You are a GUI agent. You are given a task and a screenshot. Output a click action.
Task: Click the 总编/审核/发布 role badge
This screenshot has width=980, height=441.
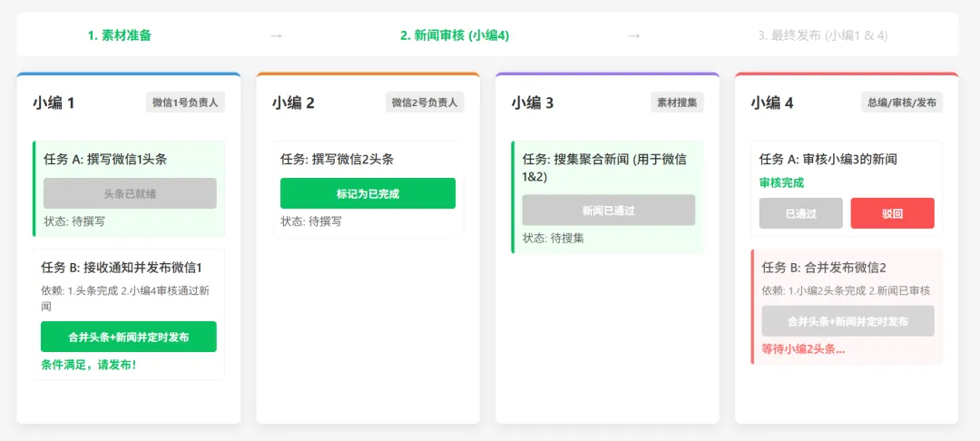point(902,103)
